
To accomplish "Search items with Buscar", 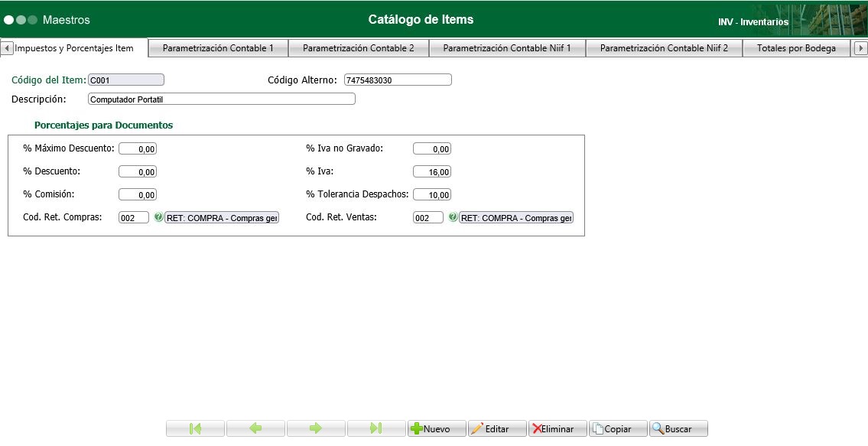I will click(x=677, y=428).
